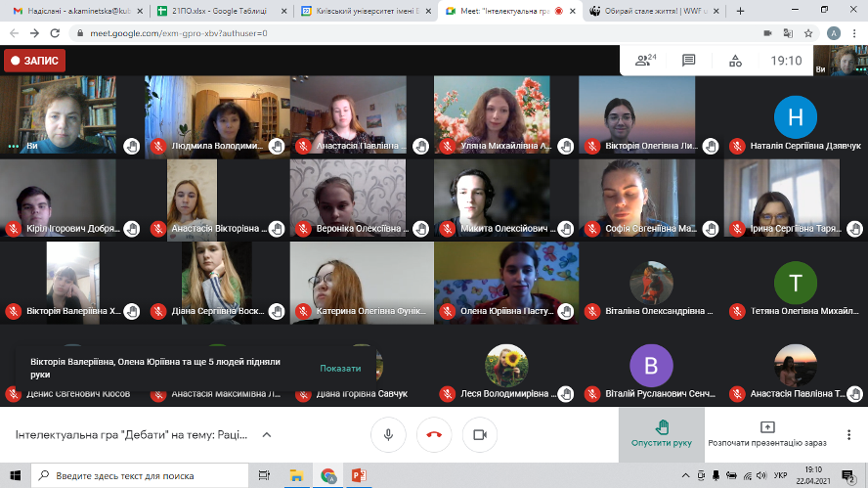
Task: Click raised hand icon on Уляна Михайлівна tile
Action: pyautogui.click(x=565, y=147)
